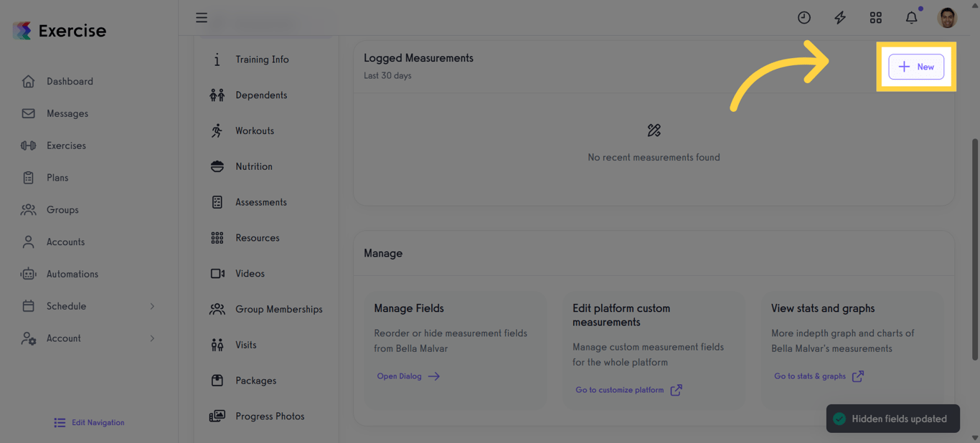Open the apps grid launcher icon

coord(875,17)
